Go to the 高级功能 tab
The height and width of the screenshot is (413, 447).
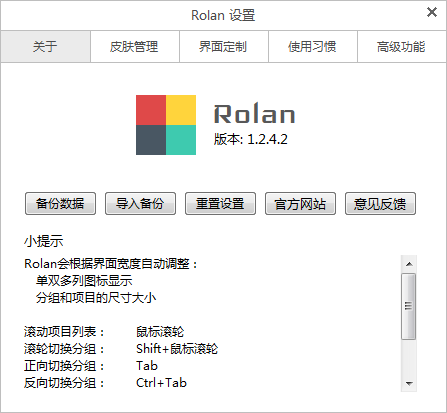click(402, 47)
